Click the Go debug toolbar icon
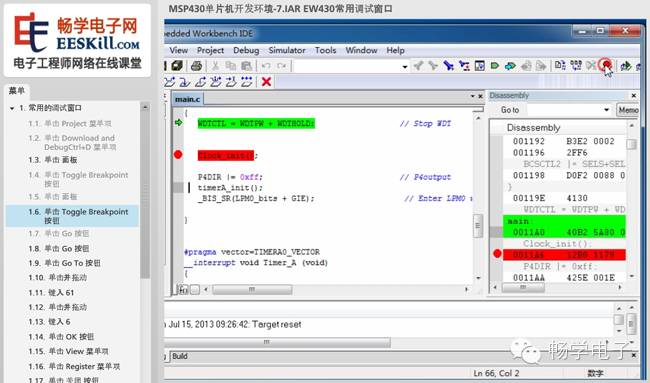650x383 pixels. (247, 82)
